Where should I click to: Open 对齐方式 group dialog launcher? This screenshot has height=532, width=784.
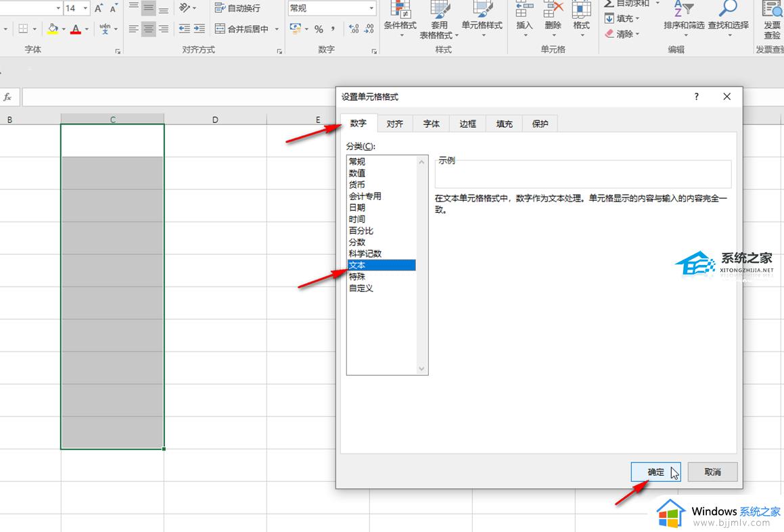[x=279, y=51]
